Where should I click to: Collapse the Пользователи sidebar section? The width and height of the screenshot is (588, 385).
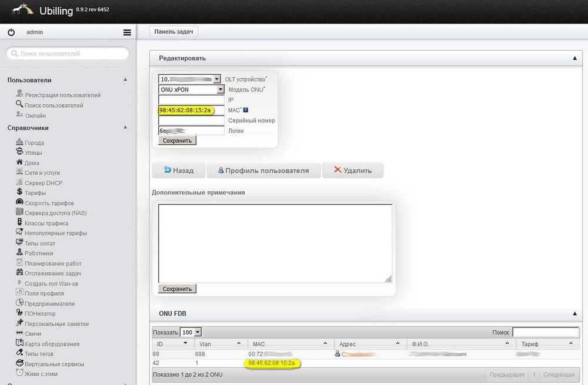(125, 79)
